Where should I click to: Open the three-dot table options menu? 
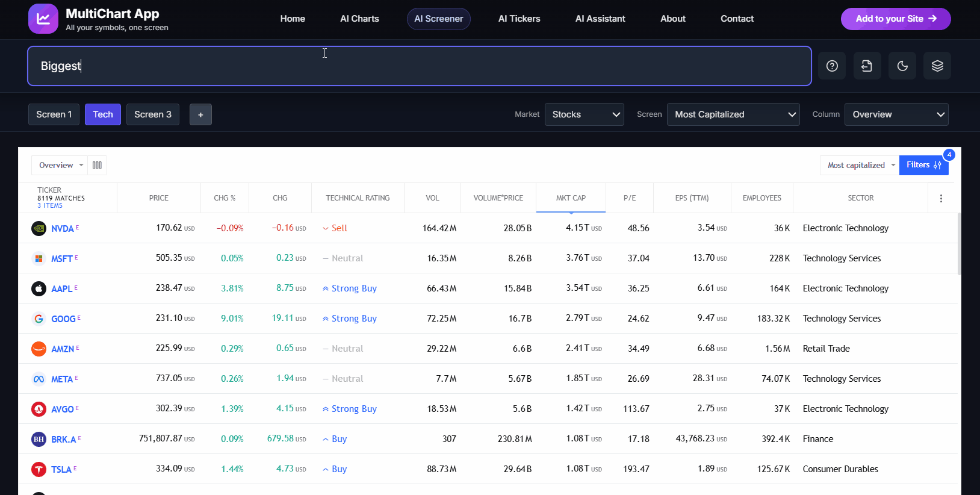point(941,198)
